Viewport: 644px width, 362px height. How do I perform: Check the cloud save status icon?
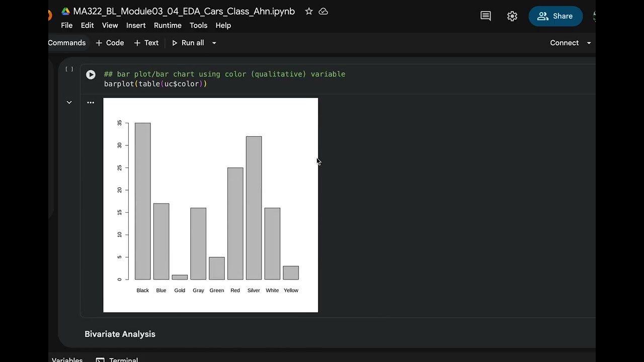324,11
